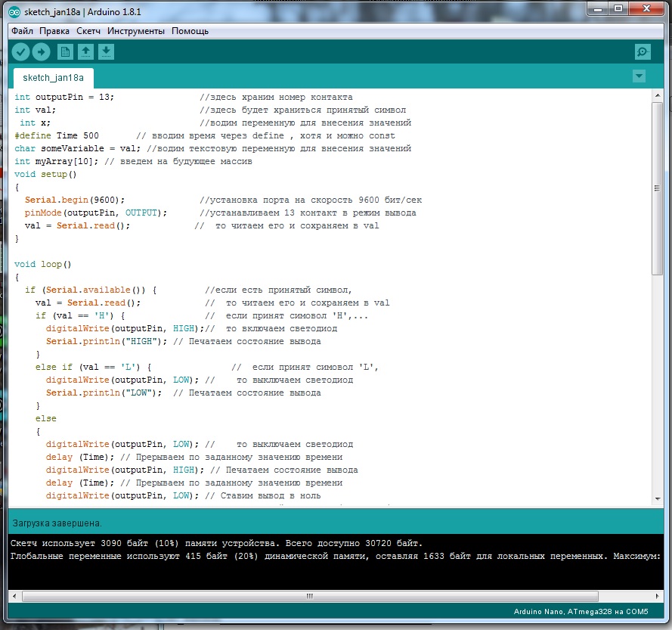Open the Инструменты menu
The image size is (672, 630).
point(136,31)
